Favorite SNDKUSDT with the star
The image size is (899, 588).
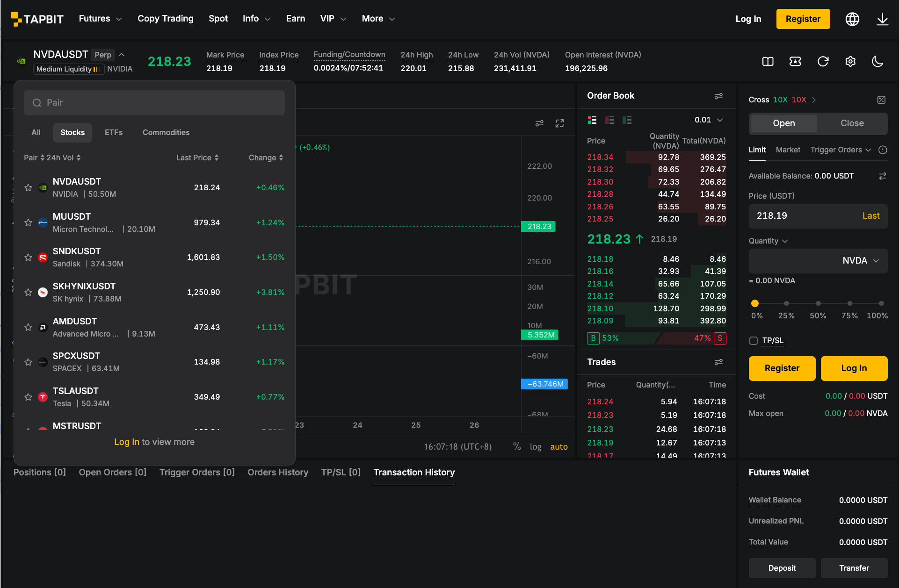point(28,258)
